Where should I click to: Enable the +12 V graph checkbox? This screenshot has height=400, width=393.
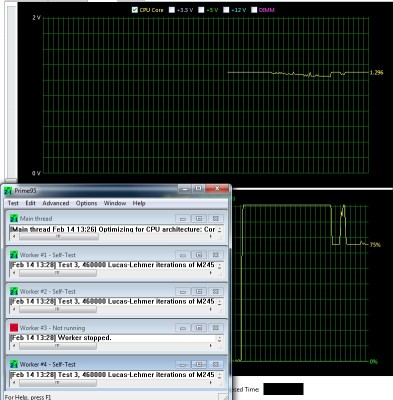coord(226,10)
